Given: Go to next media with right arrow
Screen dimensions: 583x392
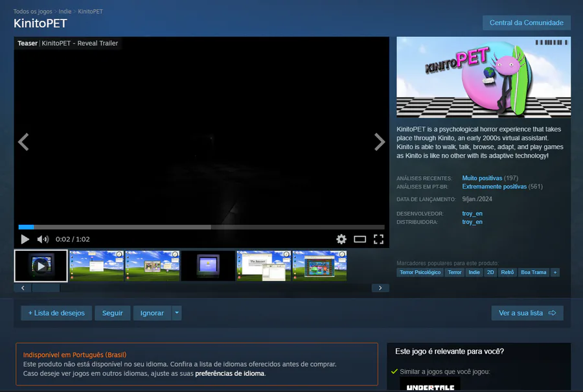Looking at the screenshot, I should point(379,142).
